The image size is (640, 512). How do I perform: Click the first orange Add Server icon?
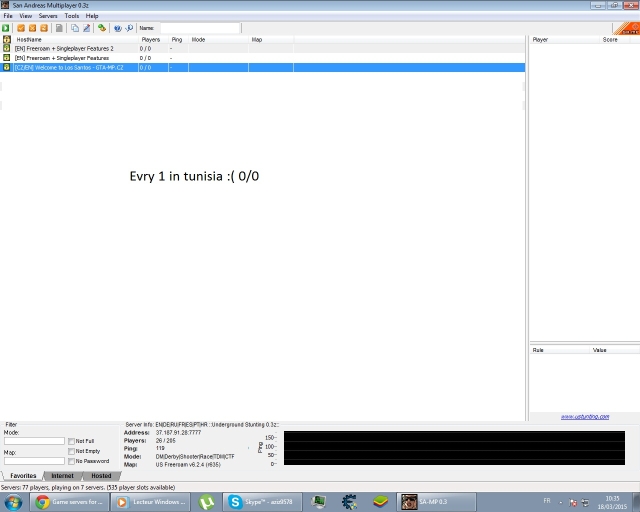coord(21,28)
